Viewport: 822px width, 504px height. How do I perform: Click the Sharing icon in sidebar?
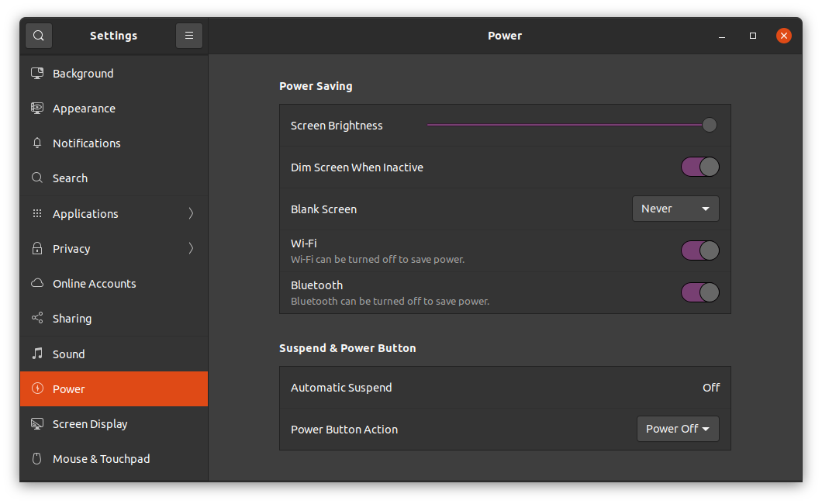tap(36, 319)
